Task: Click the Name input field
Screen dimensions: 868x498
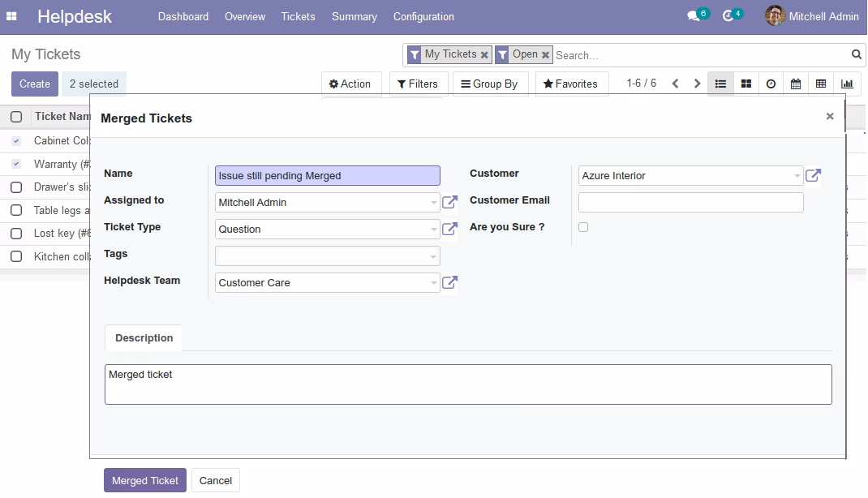Action: click(x=328, y=175)
